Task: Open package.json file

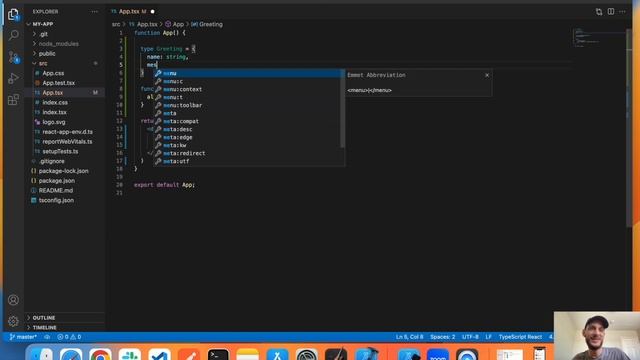Action: tap(65, 181)
